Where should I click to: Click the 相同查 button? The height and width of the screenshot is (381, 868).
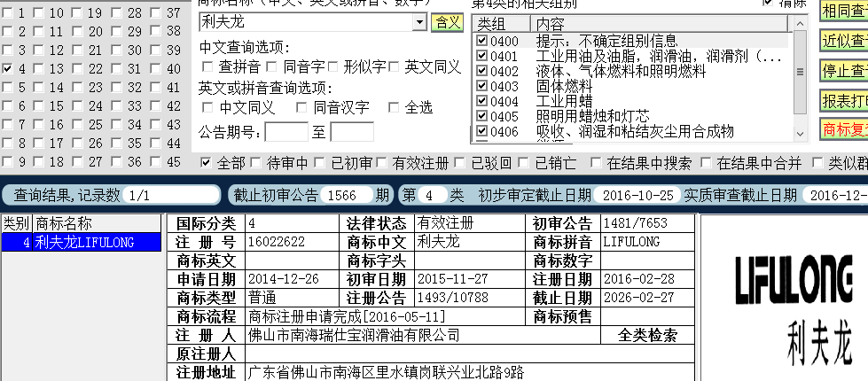tap(844, 11)
